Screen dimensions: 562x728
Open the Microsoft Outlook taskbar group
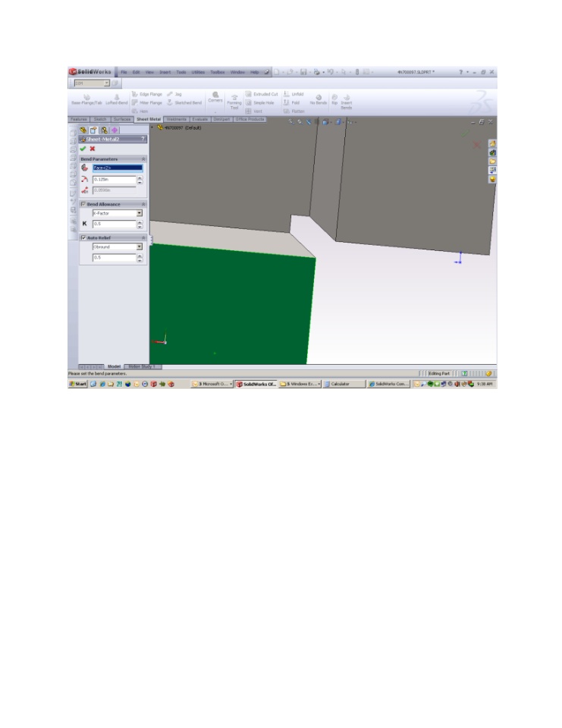click(x=212, y=384)
